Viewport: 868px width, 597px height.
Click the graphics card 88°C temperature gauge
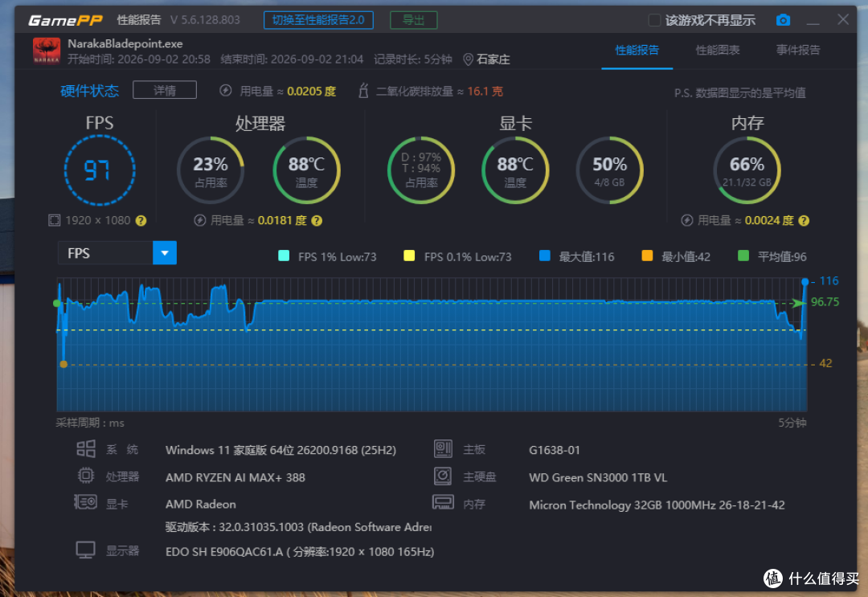pos(515,170)
